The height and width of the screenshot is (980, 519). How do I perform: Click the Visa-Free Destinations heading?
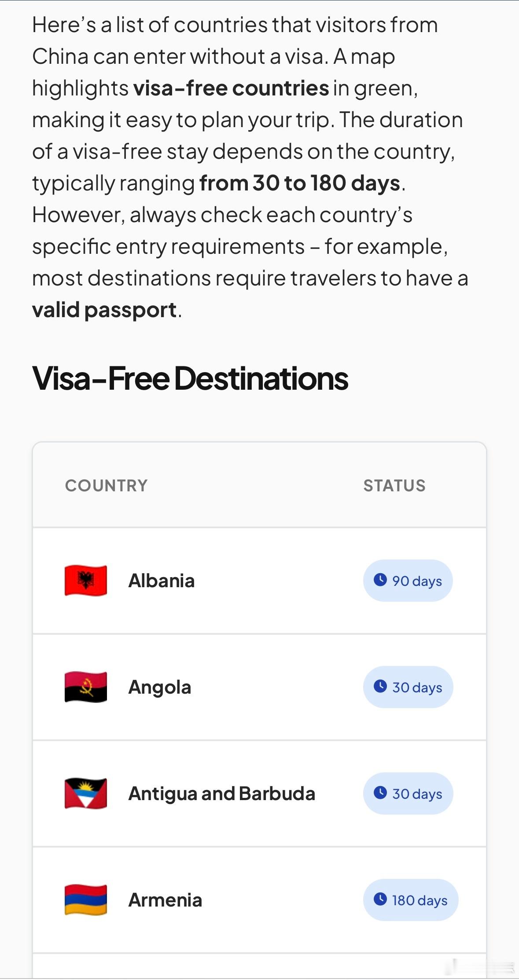[190, 379]
